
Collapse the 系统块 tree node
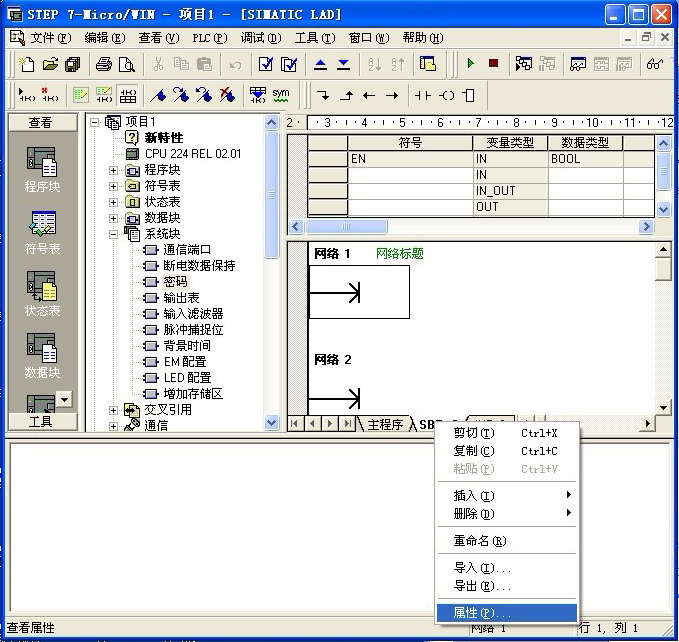[x=113, y=234]
